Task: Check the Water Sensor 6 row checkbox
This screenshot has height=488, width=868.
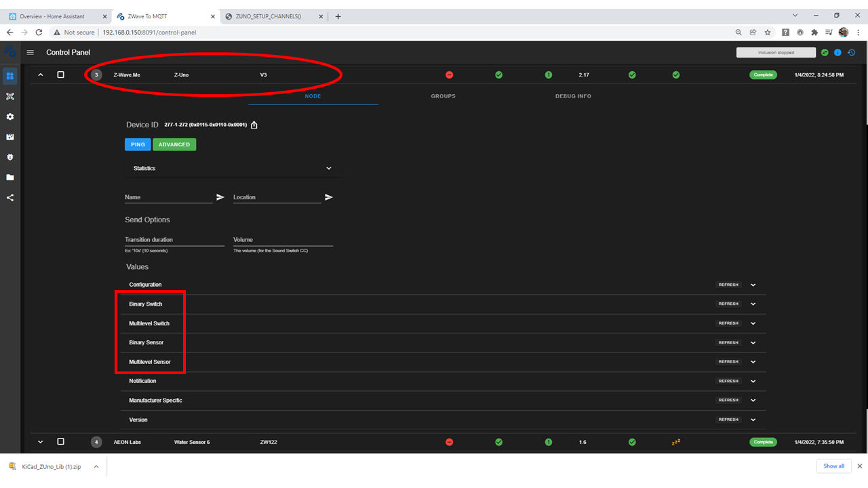Action: coord(60,441)
